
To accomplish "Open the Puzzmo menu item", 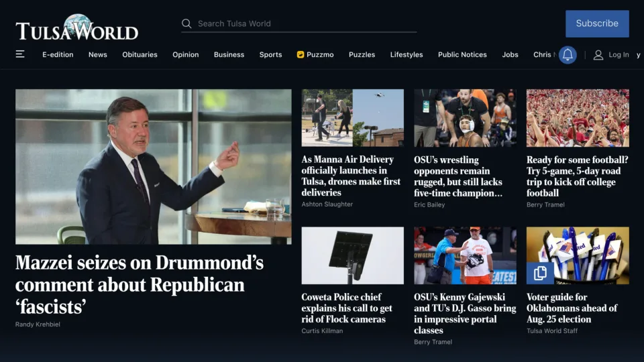I will (315, 54).
